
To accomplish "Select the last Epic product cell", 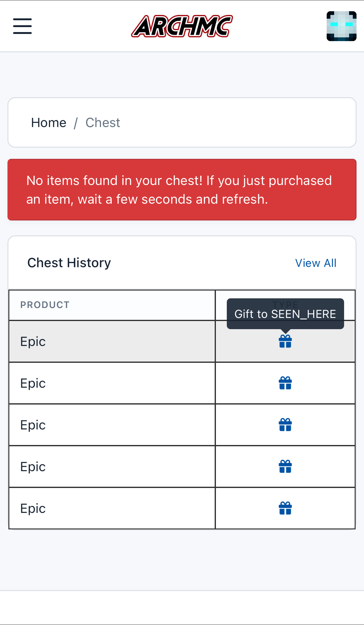I will point(112,508).
